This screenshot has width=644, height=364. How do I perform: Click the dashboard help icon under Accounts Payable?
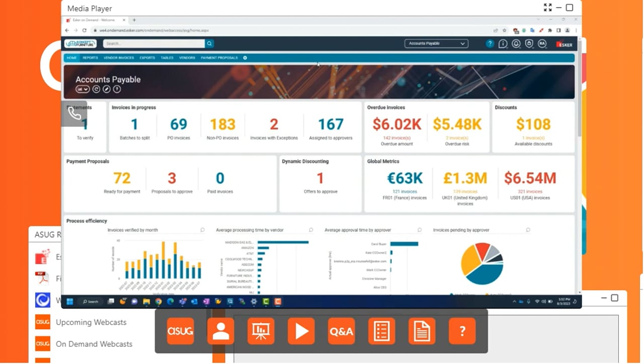point(117,89)
